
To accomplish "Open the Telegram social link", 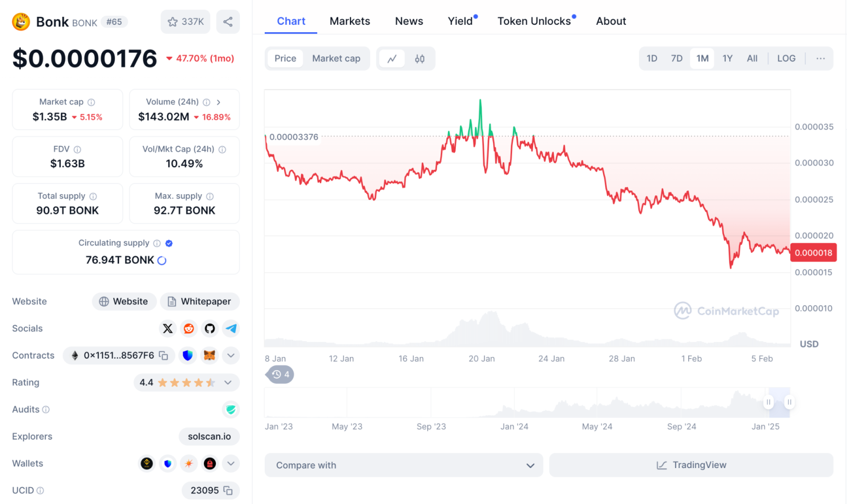I will (231, 328).
